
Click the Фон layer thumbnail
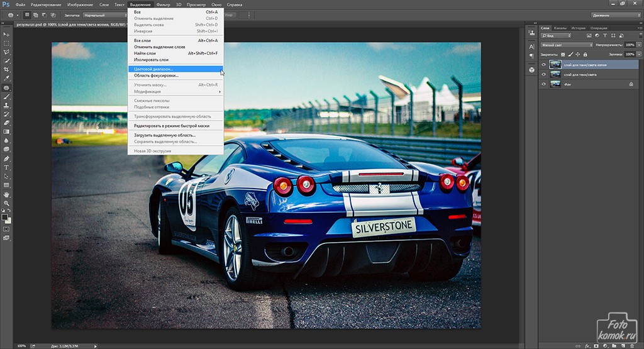pos(555,84)
